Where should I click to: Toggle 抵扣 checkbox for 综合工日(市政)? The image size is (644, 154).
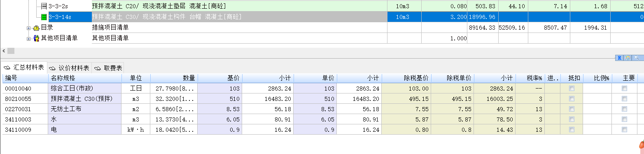click(571, 89)
